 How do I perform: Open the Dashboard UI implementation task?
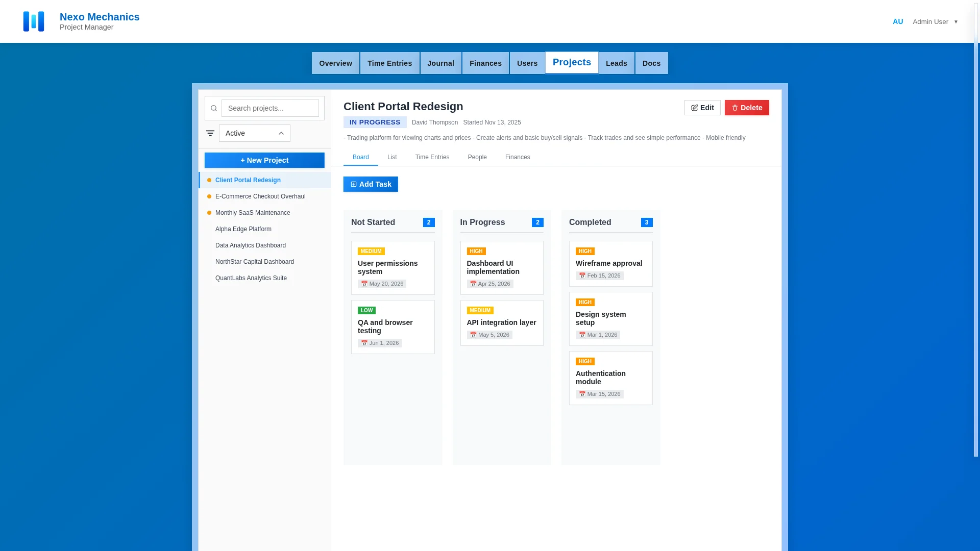502,268
